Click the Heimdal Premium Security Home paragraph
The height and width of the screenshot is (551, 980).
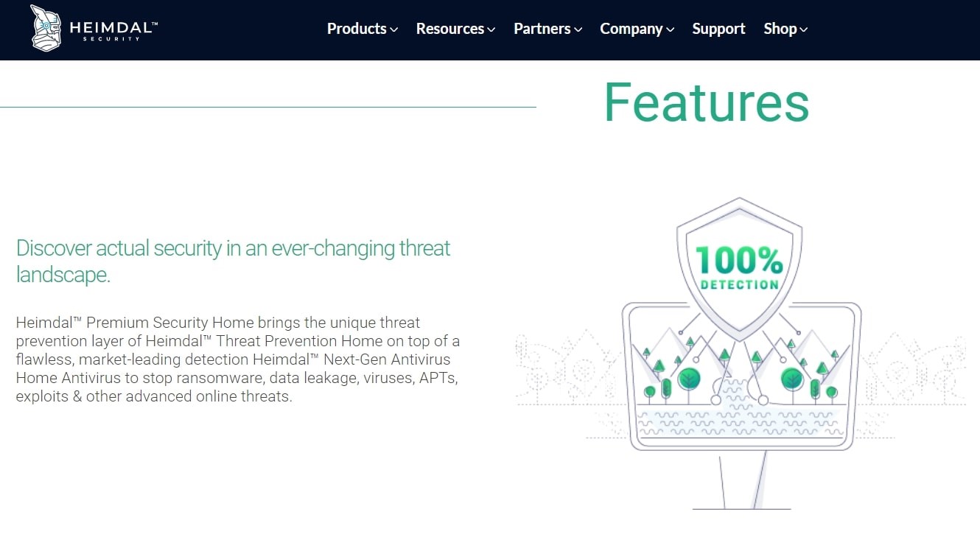(238, 359)
